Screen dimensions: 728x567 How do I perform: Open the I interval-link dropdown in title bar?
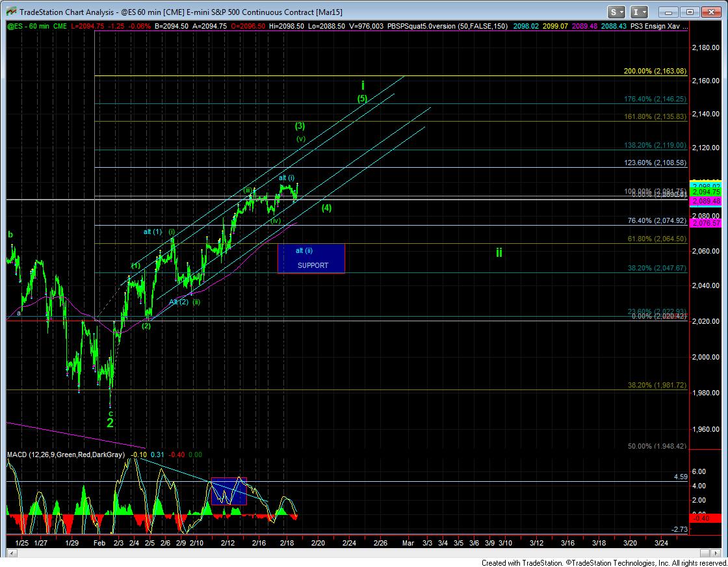640,12
